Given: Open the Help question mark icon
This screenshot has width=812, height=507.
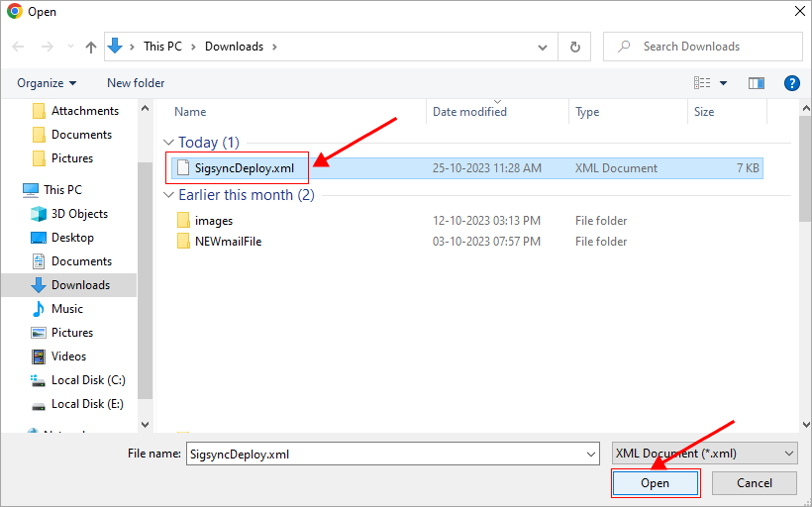Looking at the screenshot, I should point(791,83).
